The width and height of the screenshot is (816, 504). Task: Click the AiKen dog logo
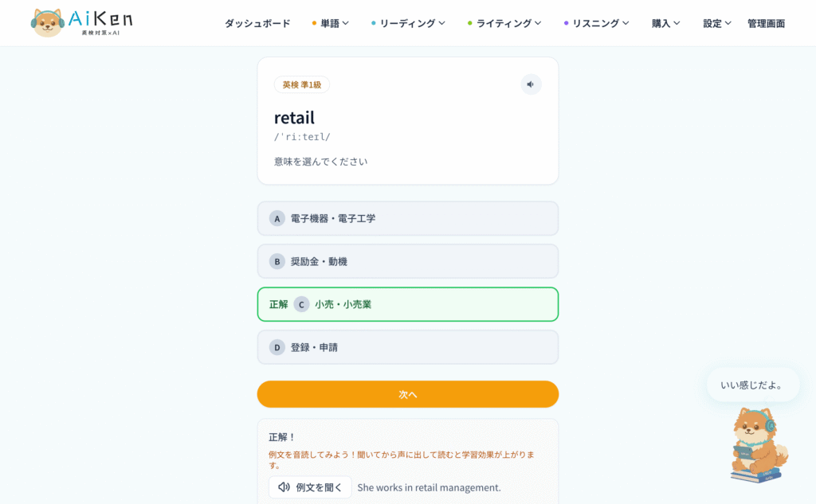tap(47, 23)
